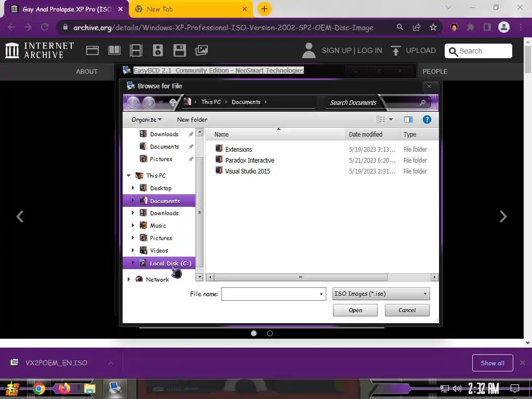Click Show all downloads
This screenshot has width=532, height=399.
click(493, 363)
